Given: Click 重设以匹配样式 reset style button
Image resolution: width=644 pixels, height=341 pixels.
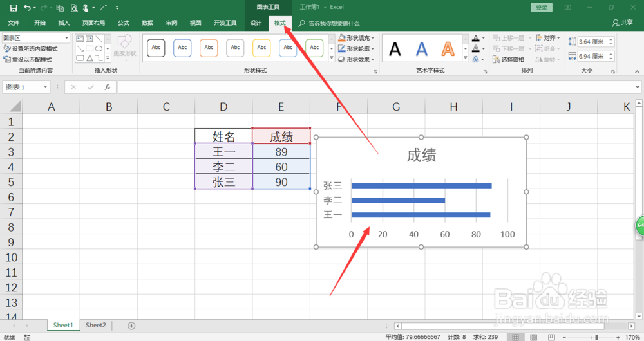Looking at the screenshot, I should pyautogui.click(x=28, y=59).
